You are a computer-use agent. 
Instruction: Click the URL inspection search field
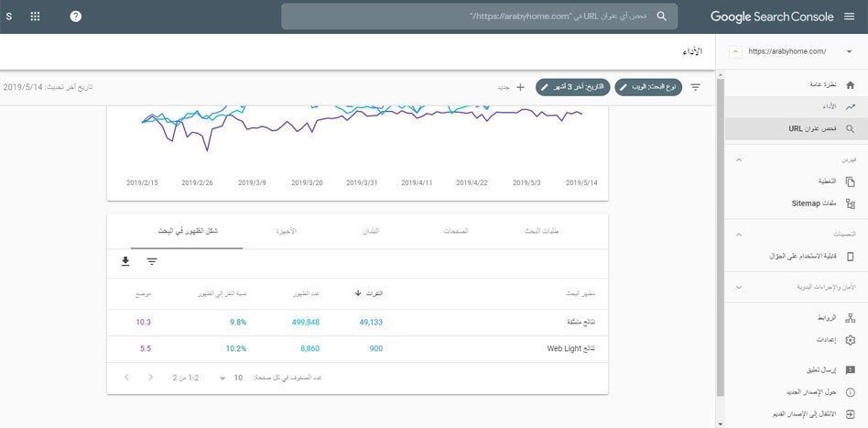[x=481, y=16]
